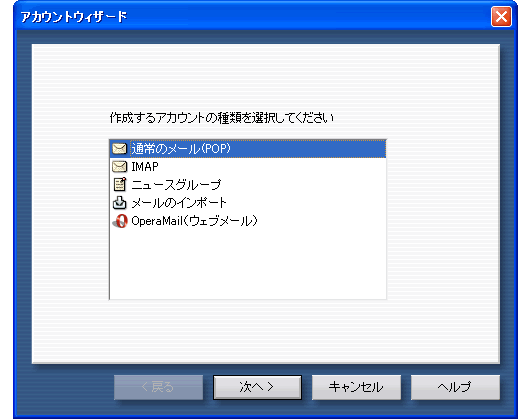Click the envelope icon next to IMAP

pos(119,167)
